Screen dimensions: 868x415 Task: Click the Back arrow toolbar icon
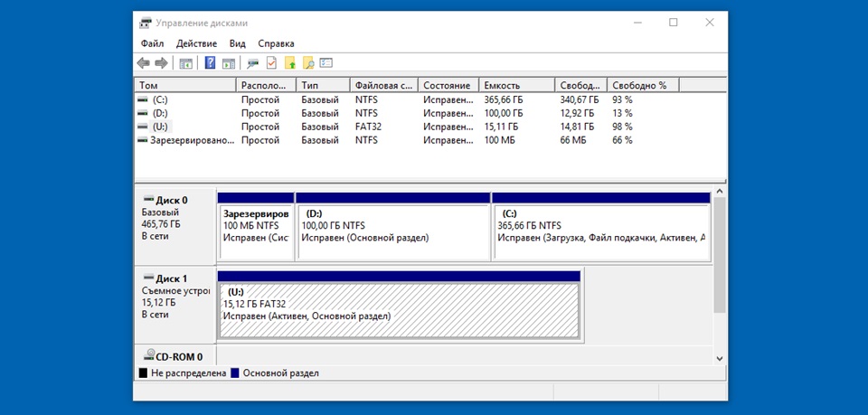[143, 63]
